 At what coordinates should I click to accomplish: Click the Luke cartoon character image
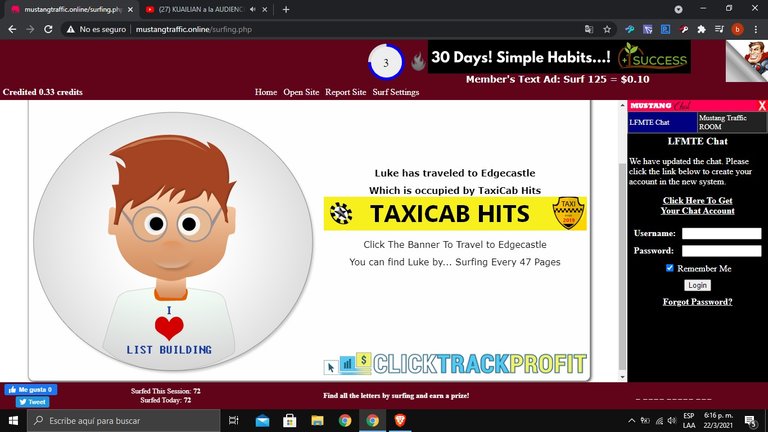pos(173,241)
